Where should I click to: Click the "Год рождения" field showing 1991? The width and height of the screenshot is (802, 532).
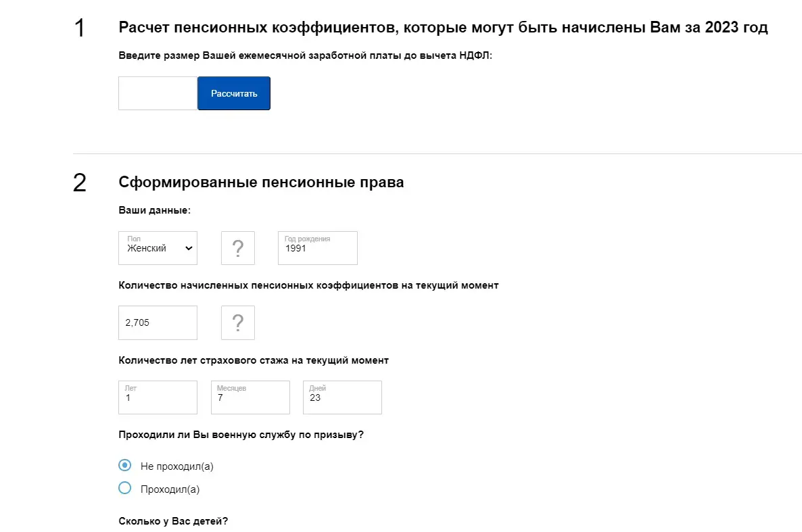pos(317,249)
